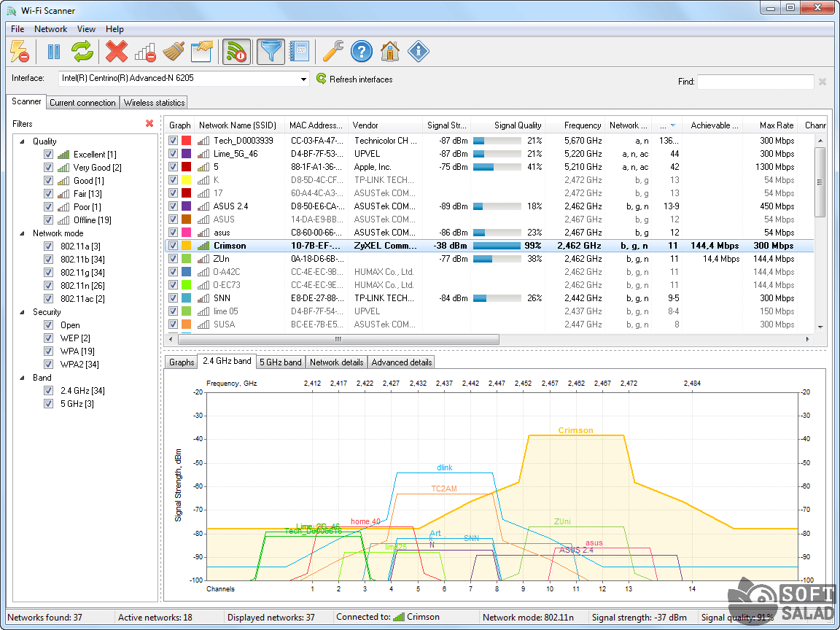Sort by Vendor column header
This screenshot has width=840, height=630.
[385, 125]
